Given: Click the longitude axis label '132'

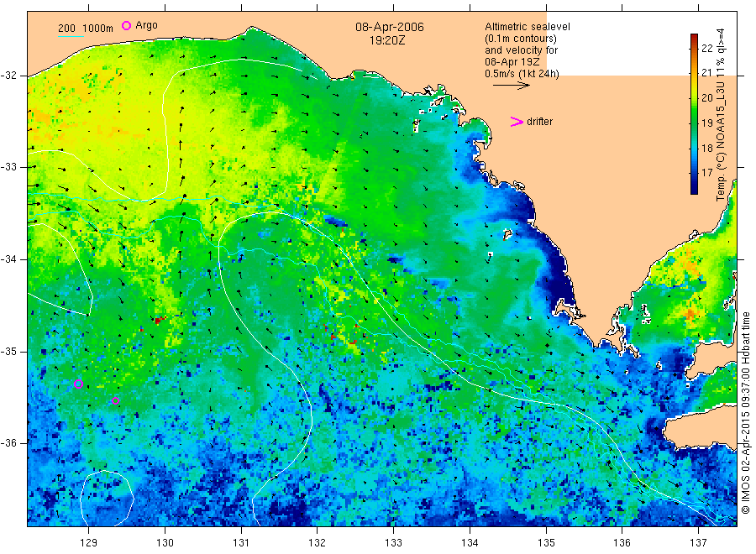Looking at the screenshot, I should click(x=318, y=543).
